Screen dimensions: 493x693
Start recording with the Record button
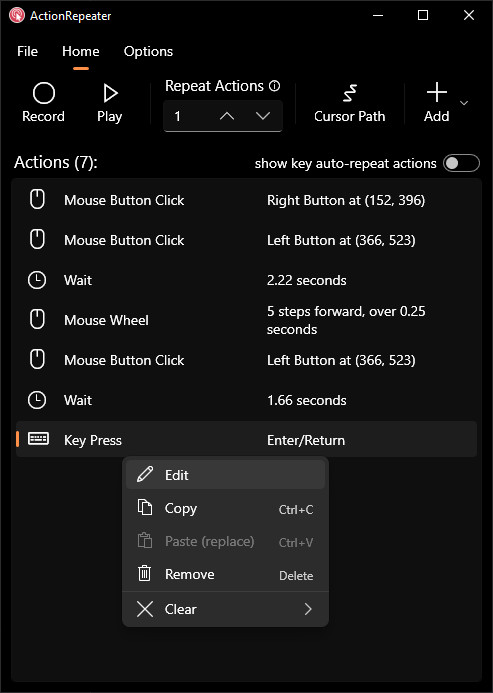pyautogui.click(x=43, y=103)
